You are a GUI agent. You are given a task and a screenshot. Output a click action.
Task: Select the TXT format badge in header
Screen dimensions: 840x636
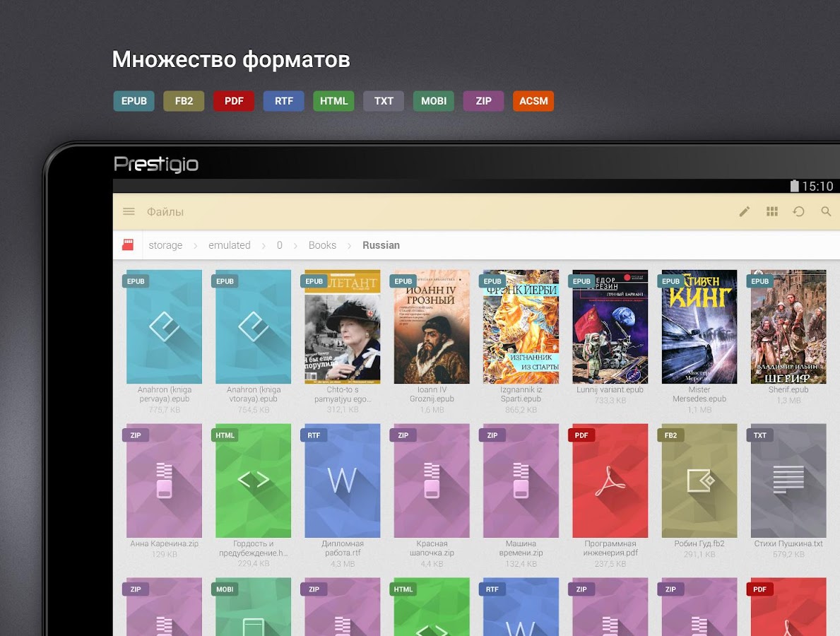pyautogui.click(x=384, y=101)
